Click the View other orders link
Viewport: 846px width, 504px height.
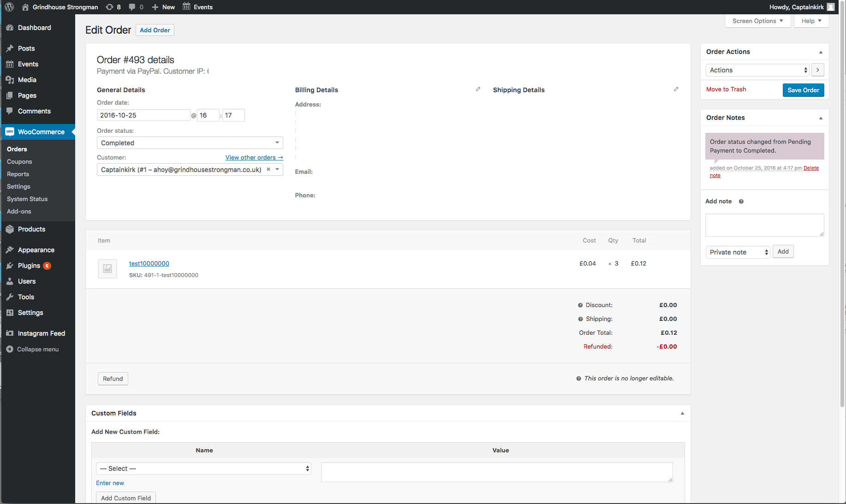(254, 158)
